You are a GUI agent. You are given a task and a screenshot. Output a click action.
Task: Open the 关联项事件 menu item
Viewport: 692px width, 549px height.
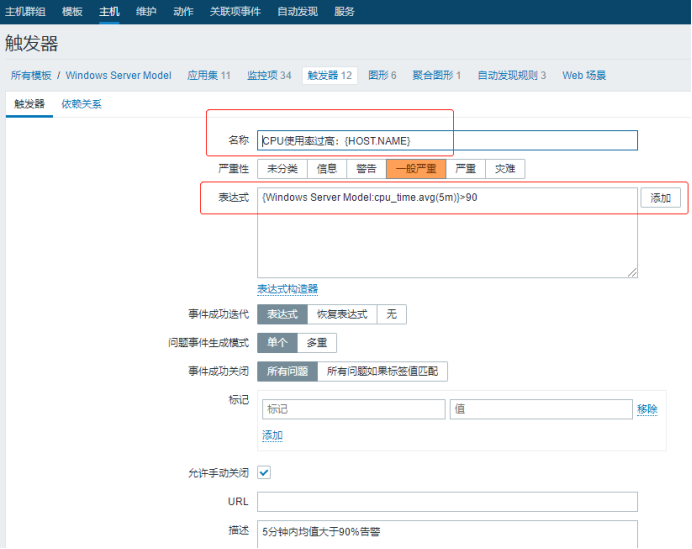click(235, 11)
